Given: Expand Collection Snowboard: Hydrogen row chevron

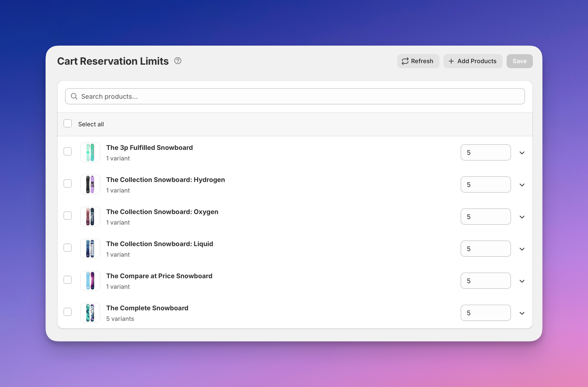Looking at the screenshot, I should coord(522,185).
